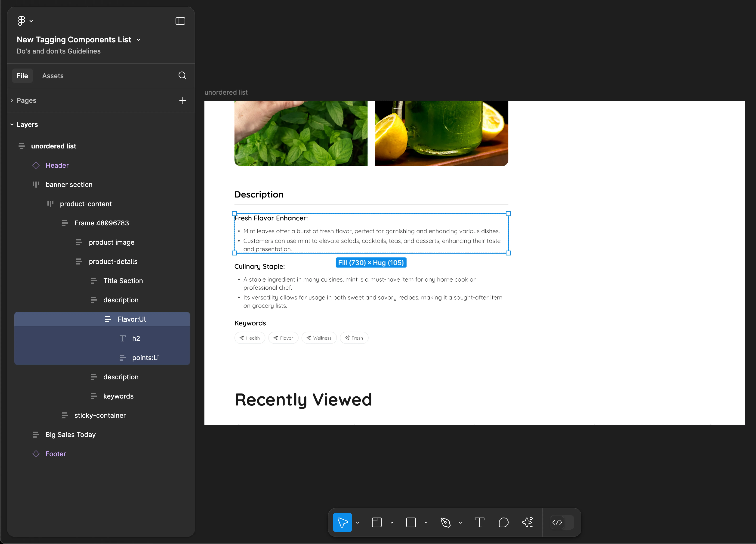
Task: Click the Fresh Flavor Enhancer heading
Action: click(x=271, y=218)
